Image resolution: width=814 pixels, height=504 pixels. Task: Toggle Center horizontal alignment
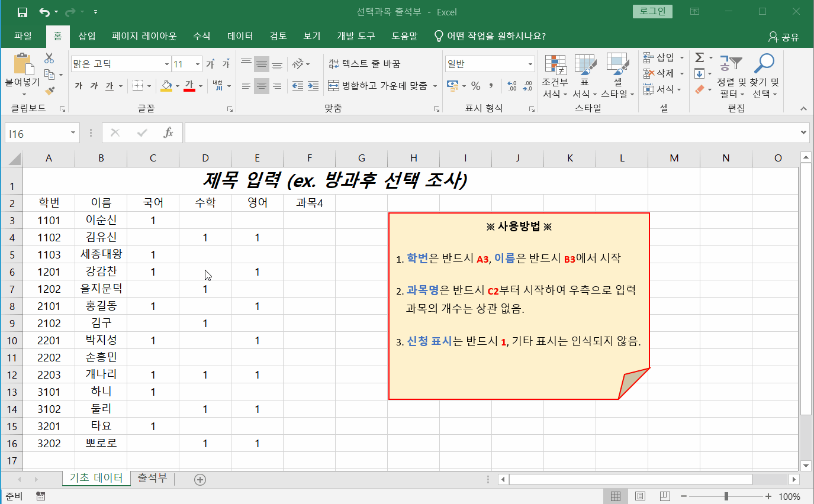coord(262,86)
